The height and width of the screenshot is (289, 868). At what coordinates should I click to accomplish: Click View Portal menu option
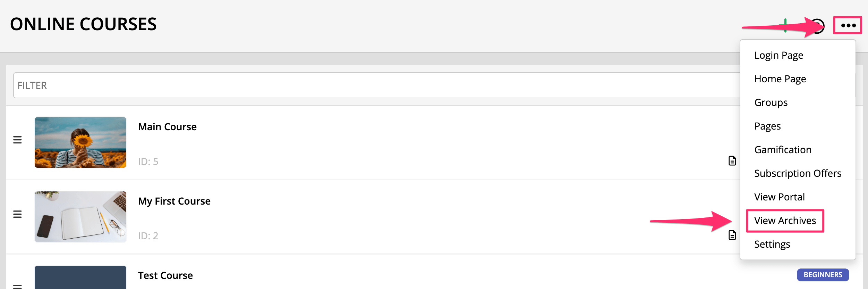tap(779, 197)
